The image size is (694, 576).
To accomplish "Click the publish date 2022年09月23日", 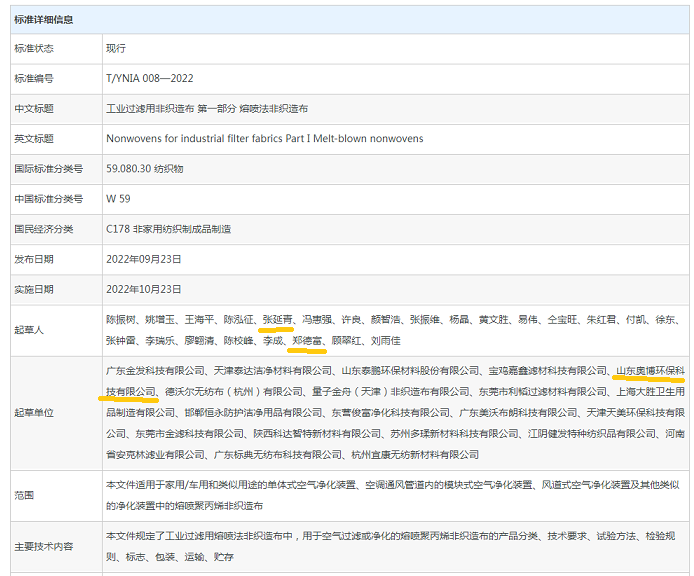I will coord(143,259).
